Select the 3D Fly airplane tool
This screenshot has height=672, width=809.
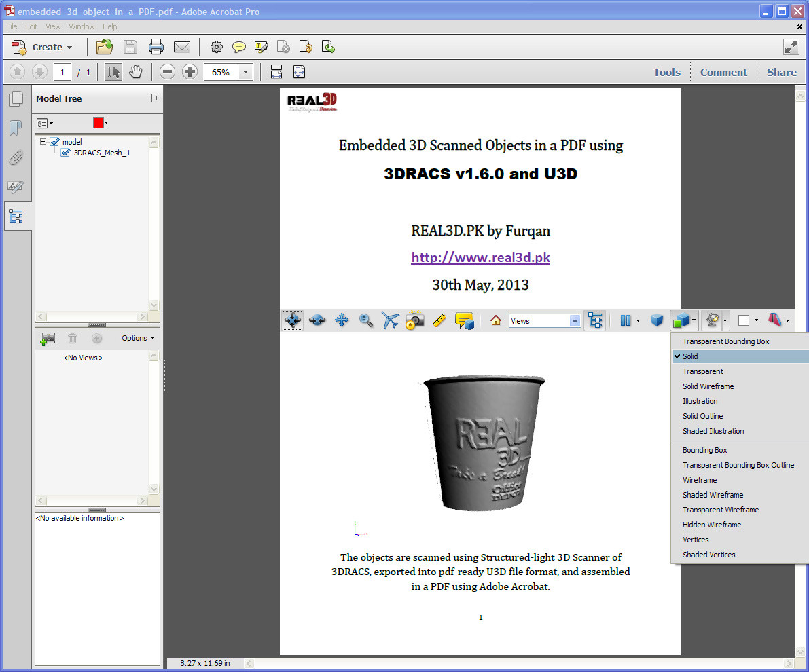tap(390, 320)
